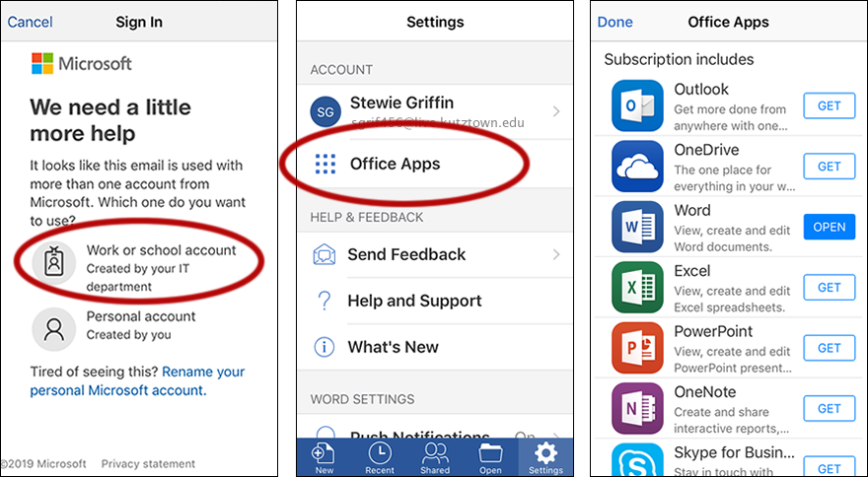Open Send Feedback row chevron

point(556,254)
